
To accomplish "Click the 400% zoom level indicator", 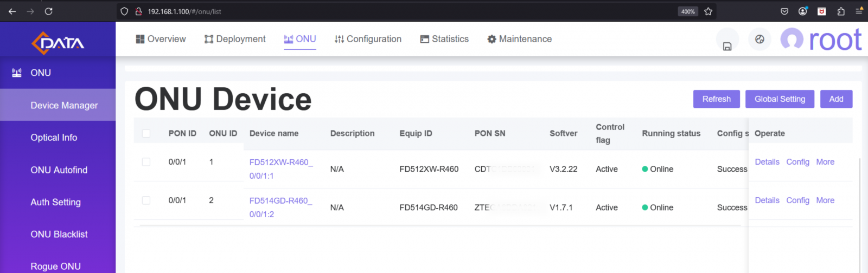I will tap(688, 11).
